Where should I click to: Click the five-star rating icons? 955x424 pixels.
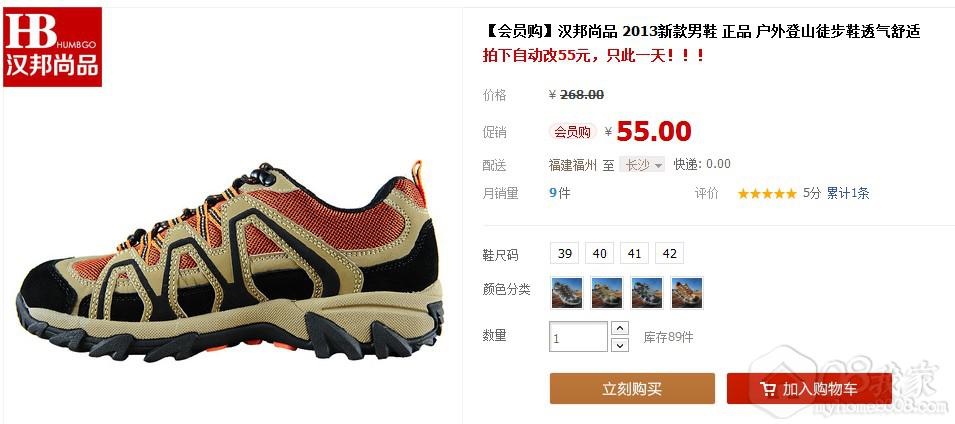click(x=767, y=194)
